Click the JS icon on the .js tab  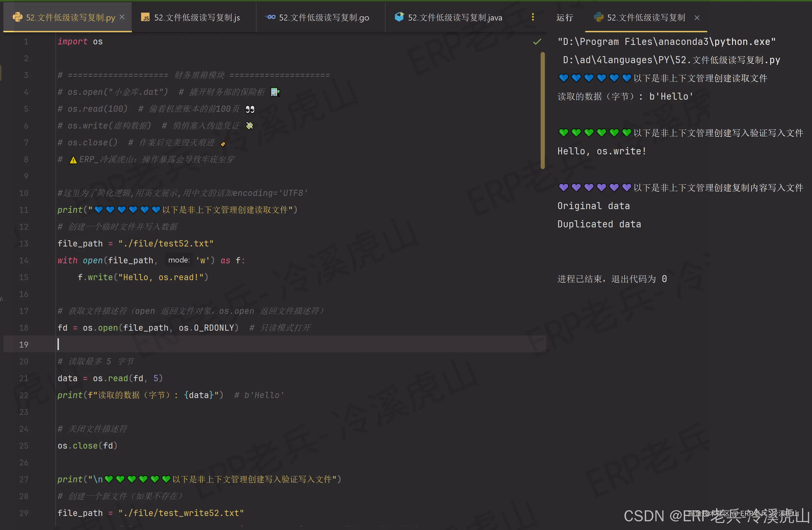[146, 17]
